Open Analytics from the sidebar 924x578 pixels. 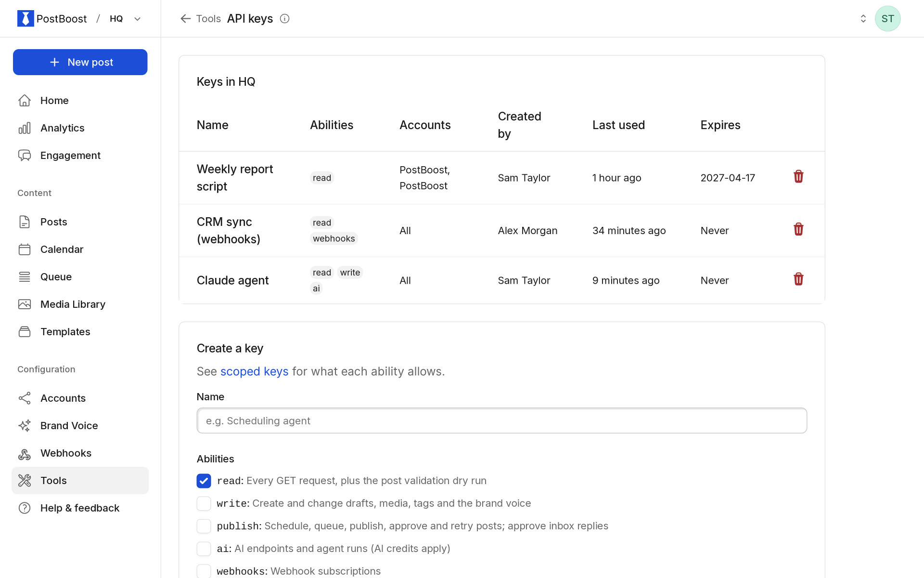pyautogui.click(x=80, y=128)
